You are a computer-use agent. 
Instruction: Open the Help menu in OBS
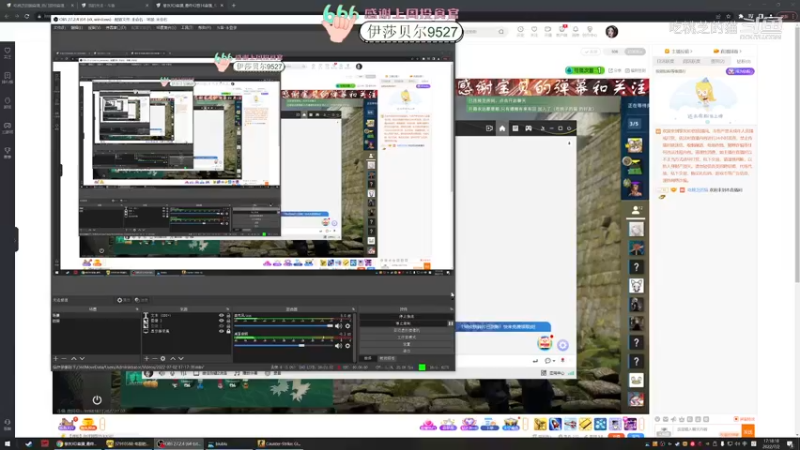[x=204, y=28]
